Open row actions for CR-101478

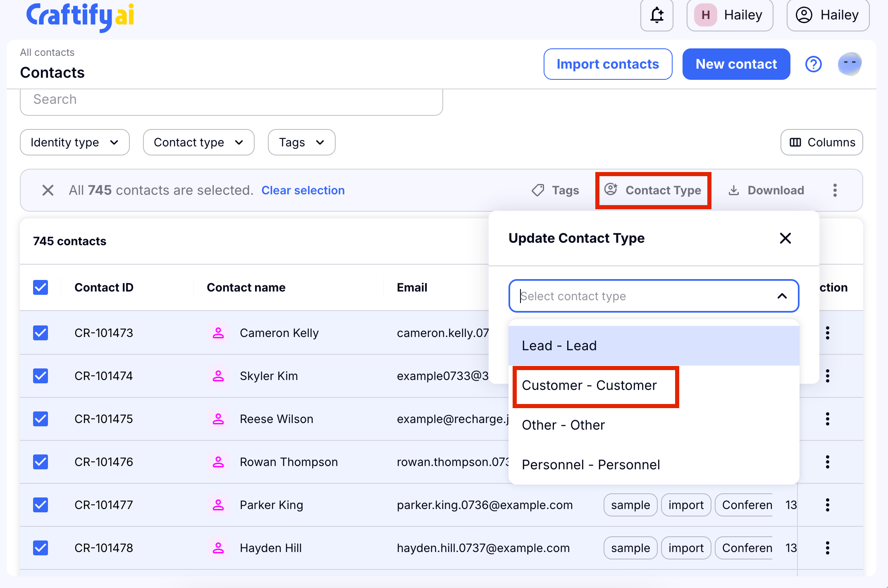[x=827, y=548]
